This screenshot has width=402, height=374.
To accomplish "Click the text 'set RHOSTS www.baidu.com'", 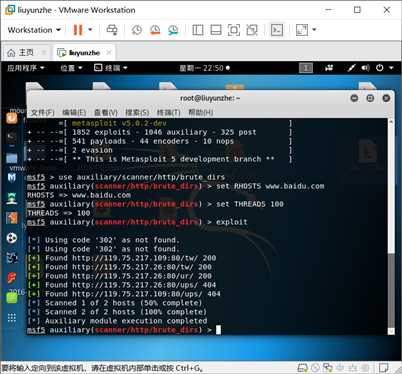I will click(x=270, y=186).
